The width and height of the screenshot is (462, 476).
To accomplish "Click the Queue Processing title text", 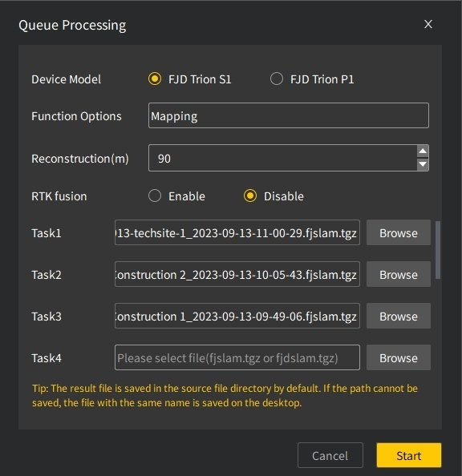I will point(72,25).
